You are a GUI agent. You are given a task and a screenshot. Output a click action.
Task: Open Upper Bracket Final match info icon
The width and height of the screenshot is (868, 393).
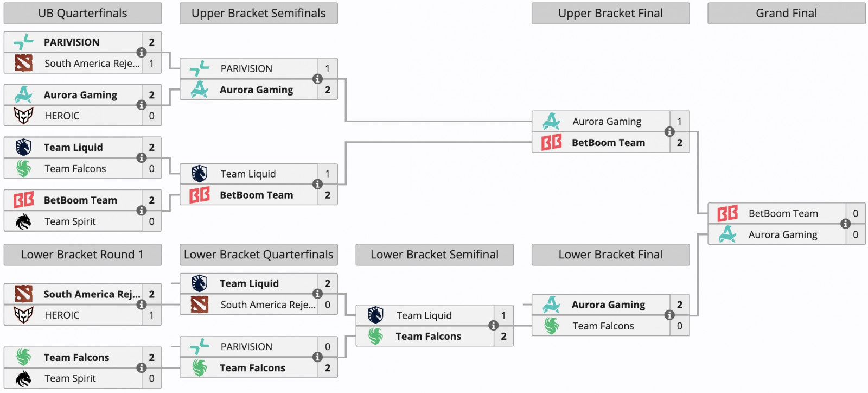(669, 132)
